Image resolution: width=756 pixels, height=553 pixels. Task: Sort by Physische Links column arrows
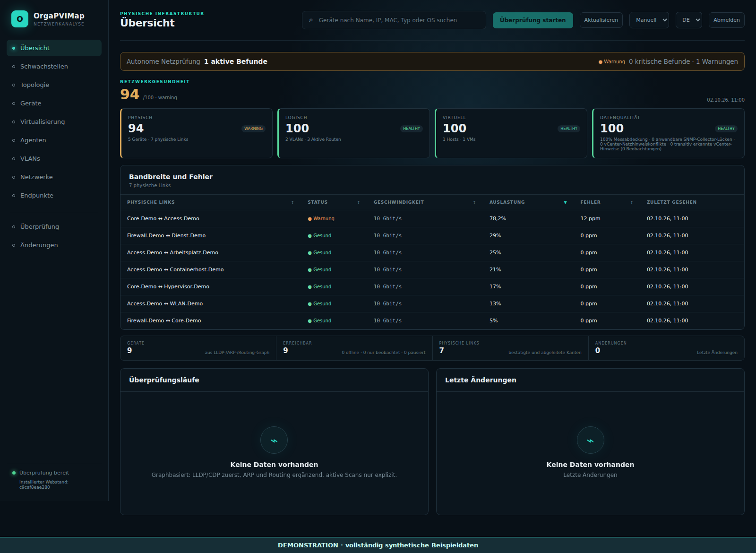pyautogui.click(x=292, y=202)
